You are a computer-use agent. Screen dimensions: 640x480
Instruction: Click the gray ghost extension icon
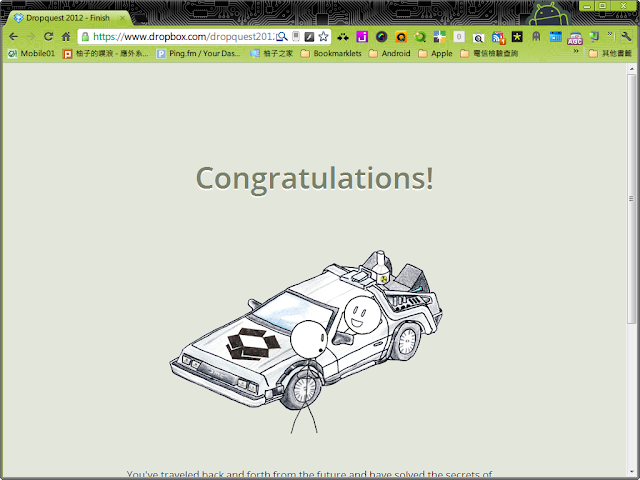(536, 37)
